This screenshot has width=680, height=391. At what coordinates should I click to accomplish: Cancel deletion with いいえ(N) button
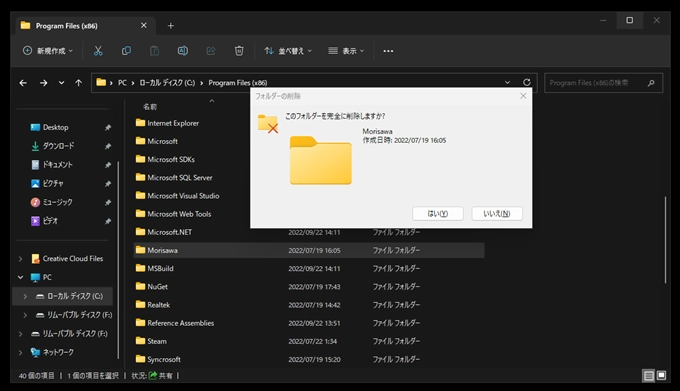coord(497,213)
